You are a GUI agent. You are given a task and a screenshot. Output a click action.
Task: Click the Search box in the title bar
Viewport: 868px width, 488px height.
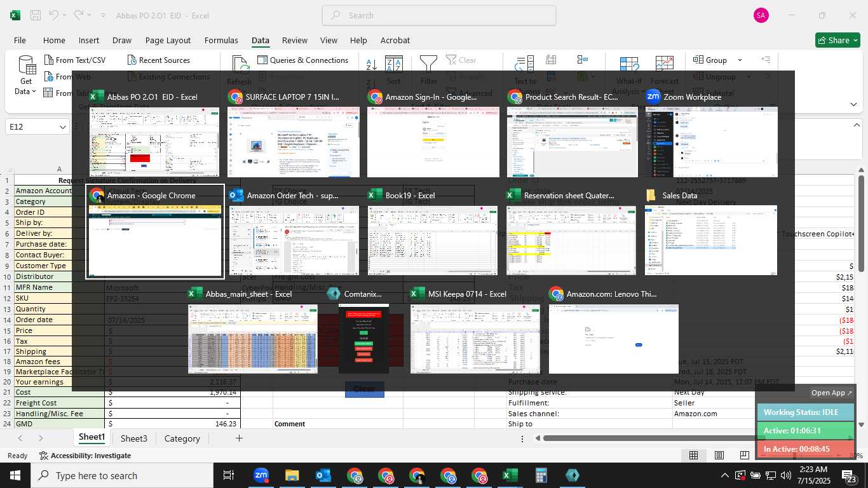439,15
